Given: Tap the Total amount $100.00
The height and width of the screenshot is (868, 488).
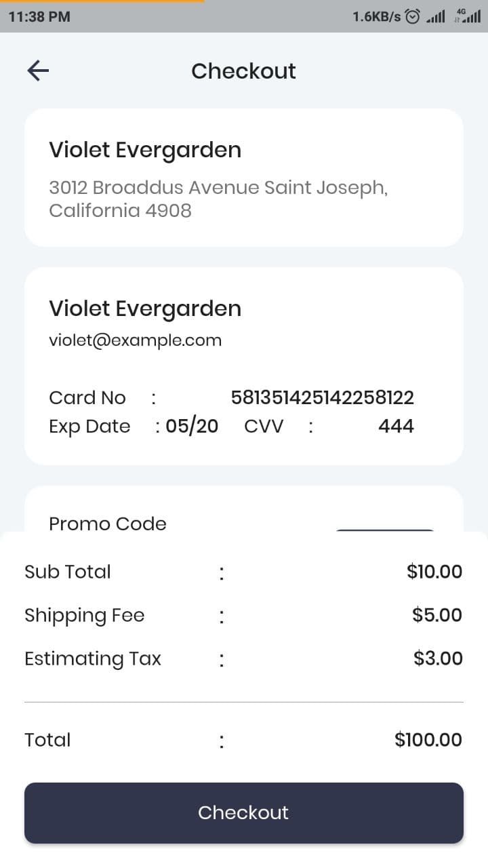Looking at the screenshot, I should coord(428,740).
